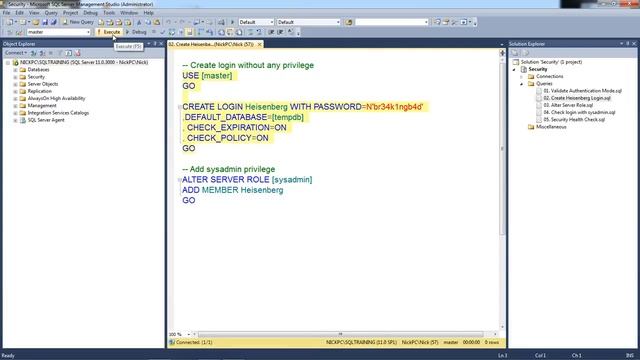Click the New Query button
Image resolution: width=640 pixels, height=360 pixels.
click(x=78, y=22)
